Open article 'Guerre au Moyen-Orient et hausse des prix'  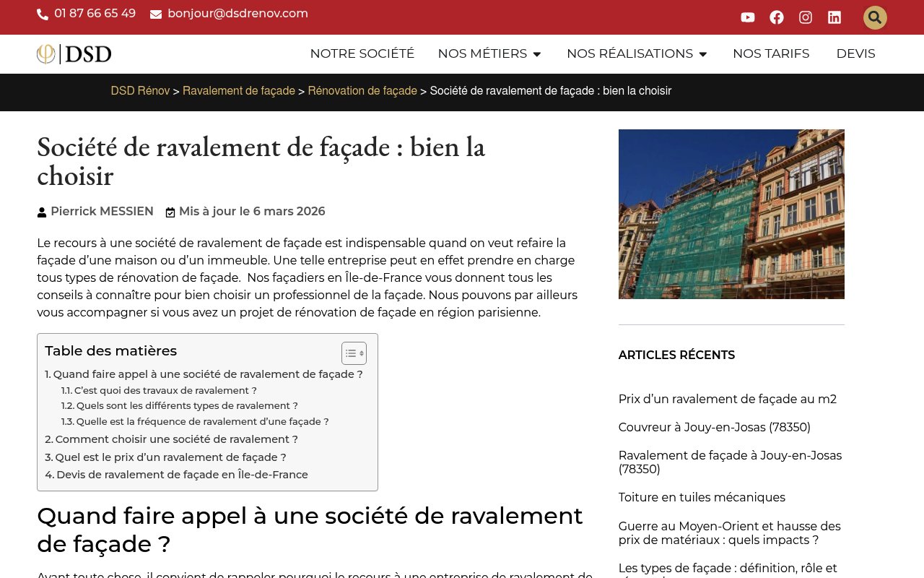[730, 533]
